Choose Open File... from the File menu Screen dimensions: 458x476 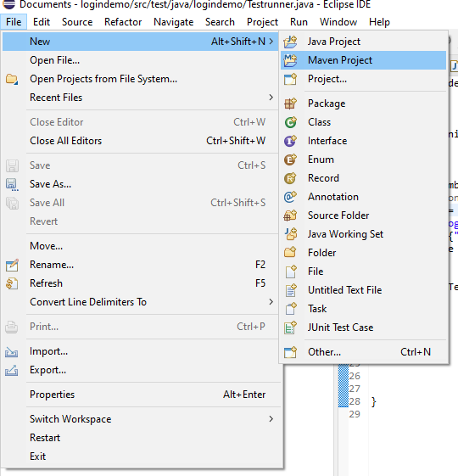tap(140, 60)
